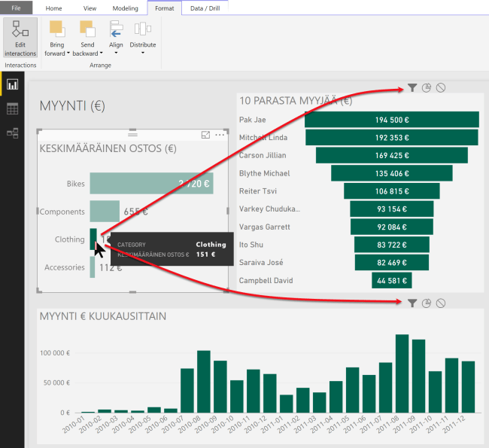Viewport: 489px width, 448px height.
Task: Expand the Align dropdown menu
Action: (x=116, y=44)
